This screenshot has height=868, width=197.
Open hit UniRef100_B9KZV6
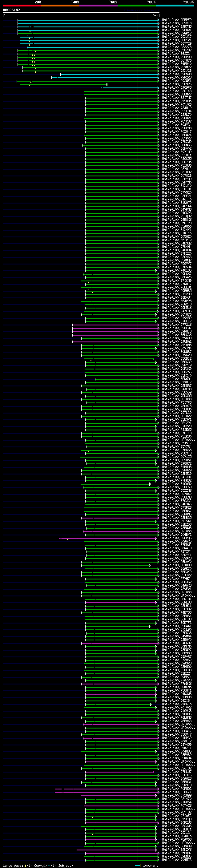point(177,850)
